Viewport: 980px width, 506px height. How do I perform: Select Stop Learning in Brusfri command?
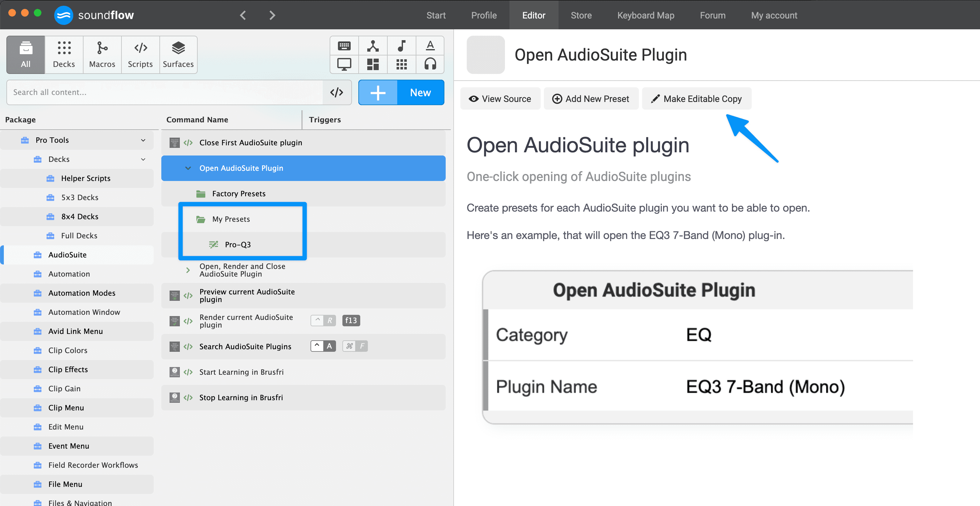pyautogui.click(x=303, y=398)
